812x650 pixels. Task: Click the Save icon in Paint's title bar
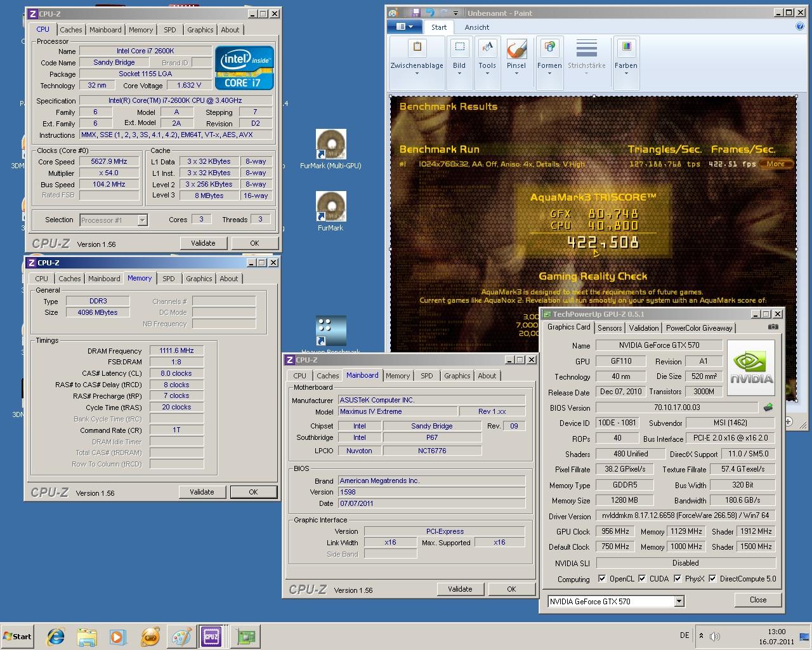[416, 13]
